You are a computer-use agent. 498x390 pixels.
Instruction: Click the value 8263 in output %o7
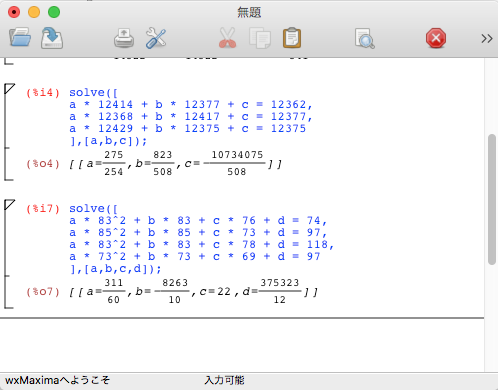click(x=175, y=283)
